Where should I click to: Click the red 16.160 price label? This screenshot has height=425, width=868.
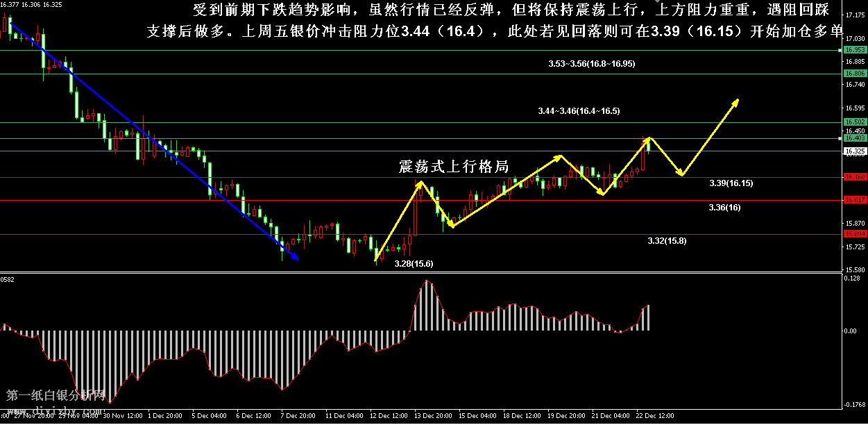(x=854, y=177)
